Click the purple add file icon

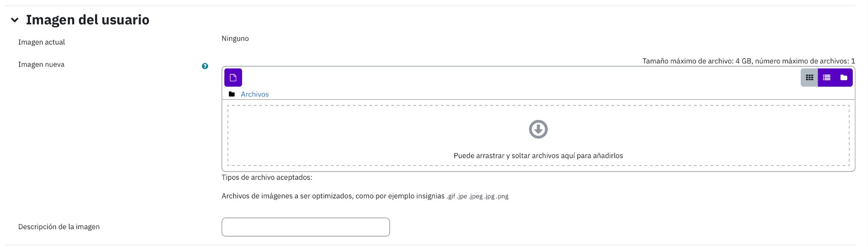[233, 78]
